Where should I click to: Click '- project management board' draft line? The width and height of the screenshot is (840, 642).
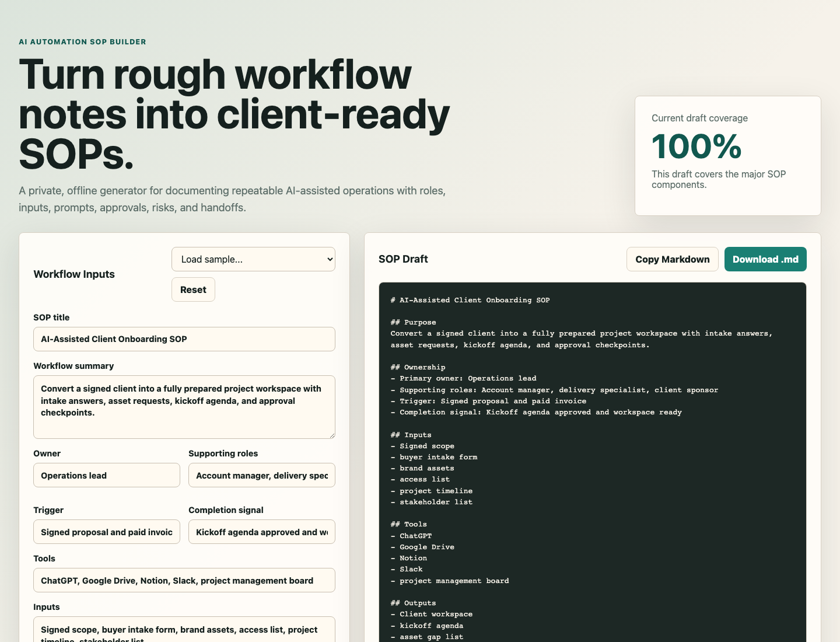[x=450, y=581]
